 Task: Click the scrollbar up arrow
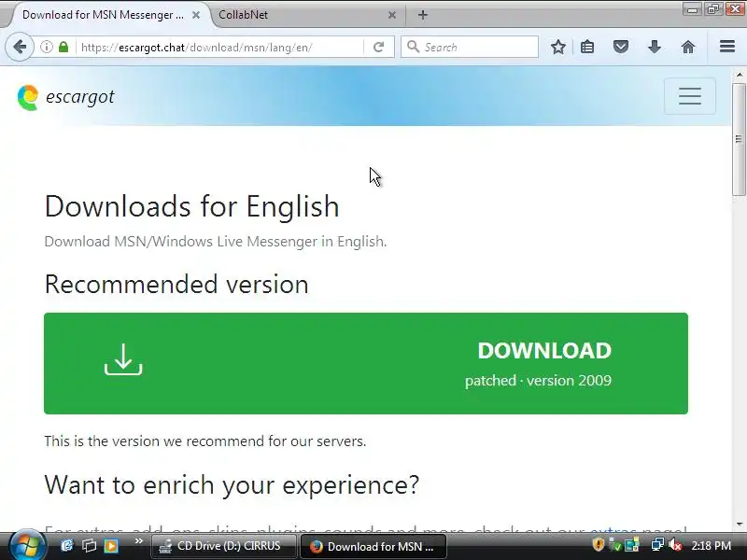(739, 75)
